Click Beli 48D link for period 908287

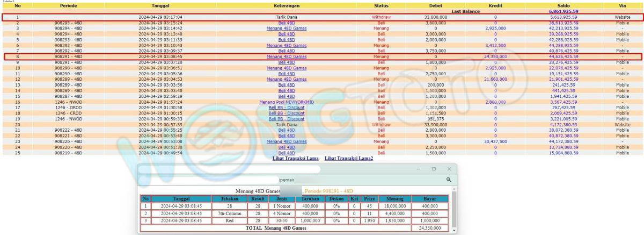pos(287,96)
